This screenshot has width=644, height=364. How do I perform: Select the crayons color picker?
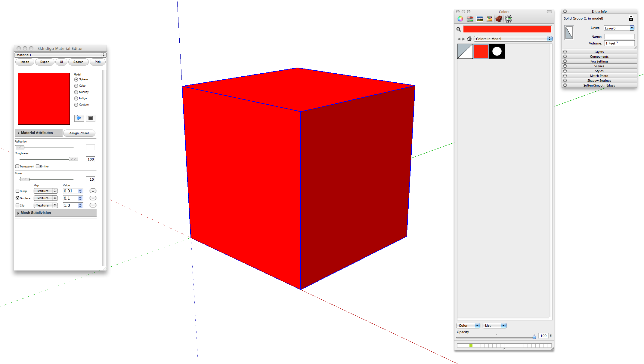[489, 19]
